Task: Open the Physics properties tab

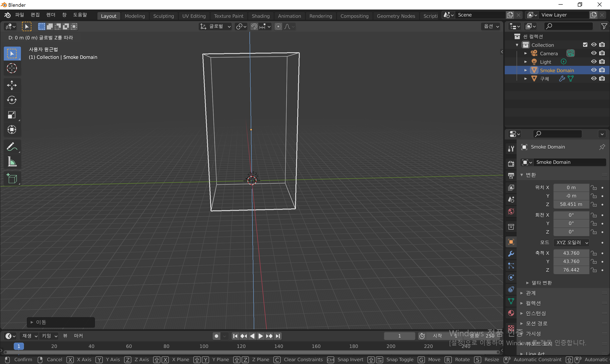Action: coord(511,277)
